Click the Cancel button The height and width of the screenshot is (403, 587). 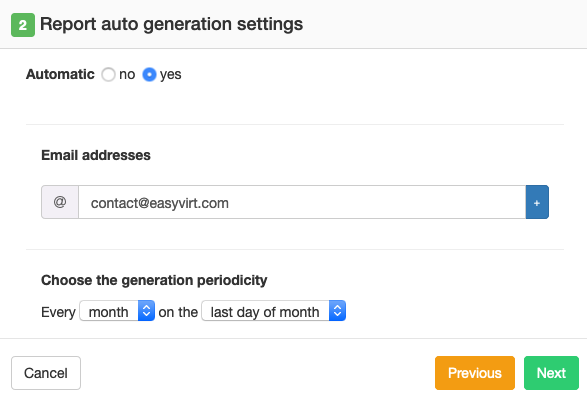click(x=46, y=373)
